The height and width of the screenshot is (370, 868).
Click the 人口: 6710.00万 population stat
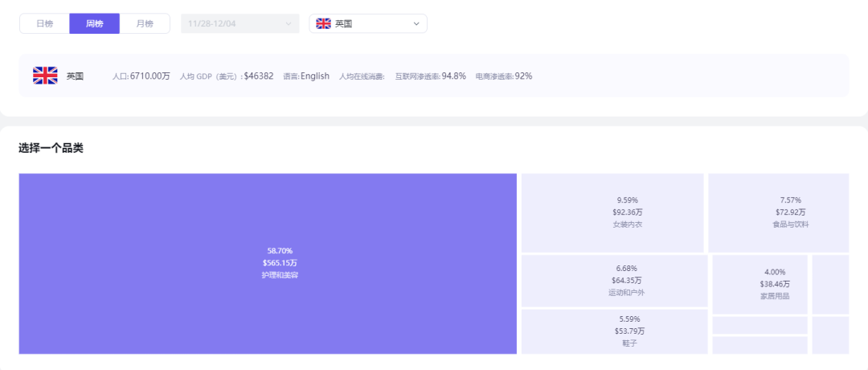(141, 76)
